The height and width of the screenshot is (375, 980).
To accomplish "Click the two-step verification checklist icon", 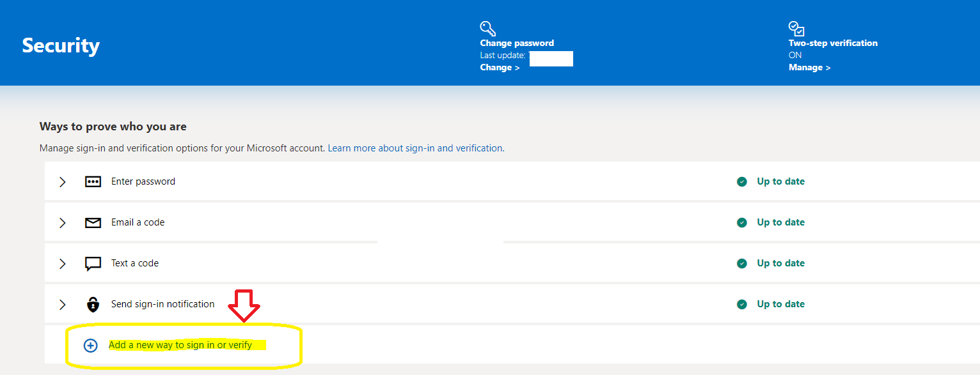I will (796, 29).
